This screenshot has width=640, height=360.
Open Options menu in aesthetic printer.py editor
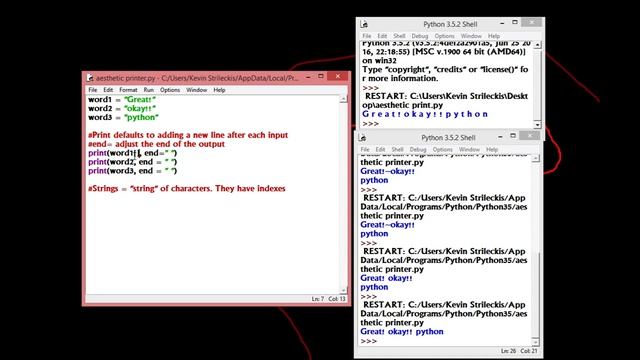click(170, 90)
